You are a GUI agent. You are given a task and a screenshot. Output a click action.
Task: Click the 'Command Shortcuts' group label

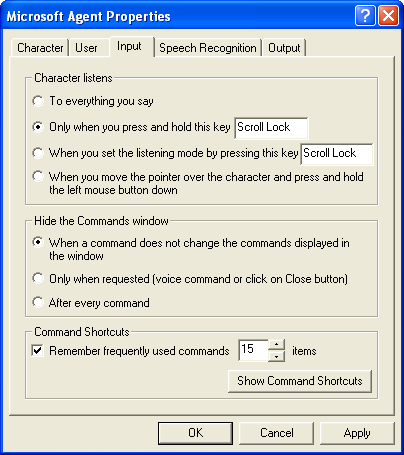[x=82, y=332]
